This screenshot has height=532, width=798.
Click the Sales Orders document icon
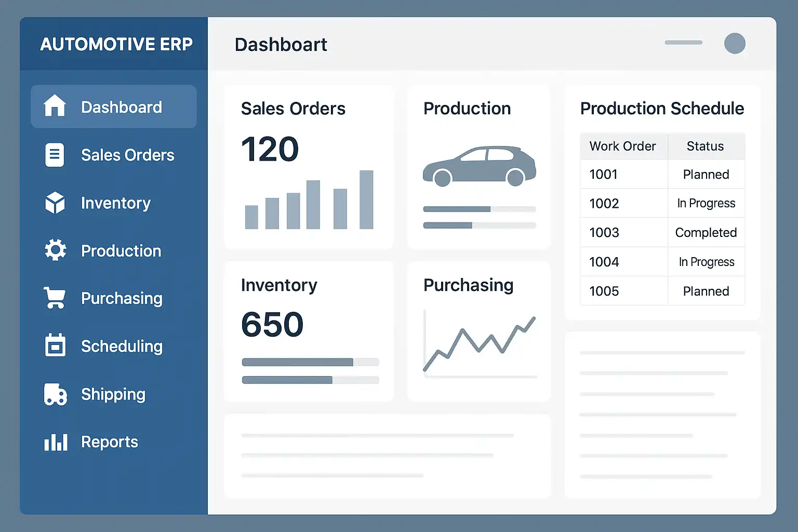click(x=55, y=155)
